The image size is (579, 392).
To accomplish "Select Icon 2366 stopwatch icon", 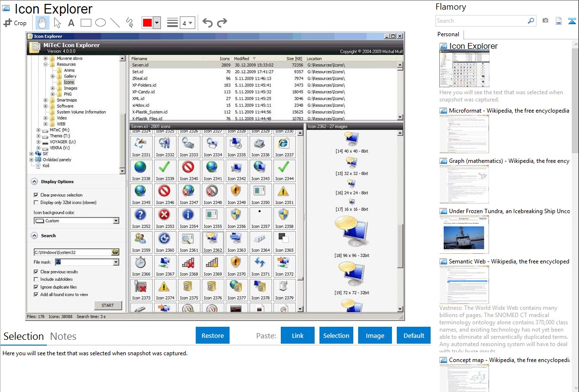I will (141, 266).
